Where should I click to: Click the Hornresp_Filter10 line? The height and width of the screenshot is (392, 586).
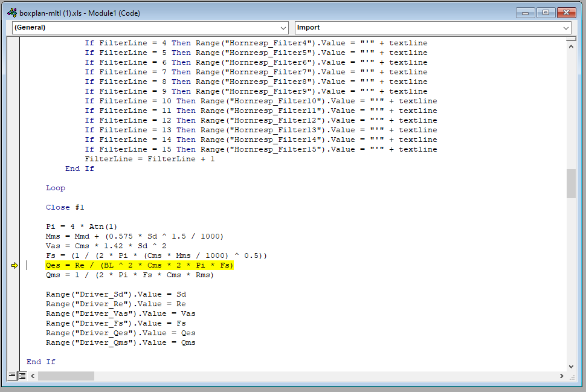click(261, 101)
